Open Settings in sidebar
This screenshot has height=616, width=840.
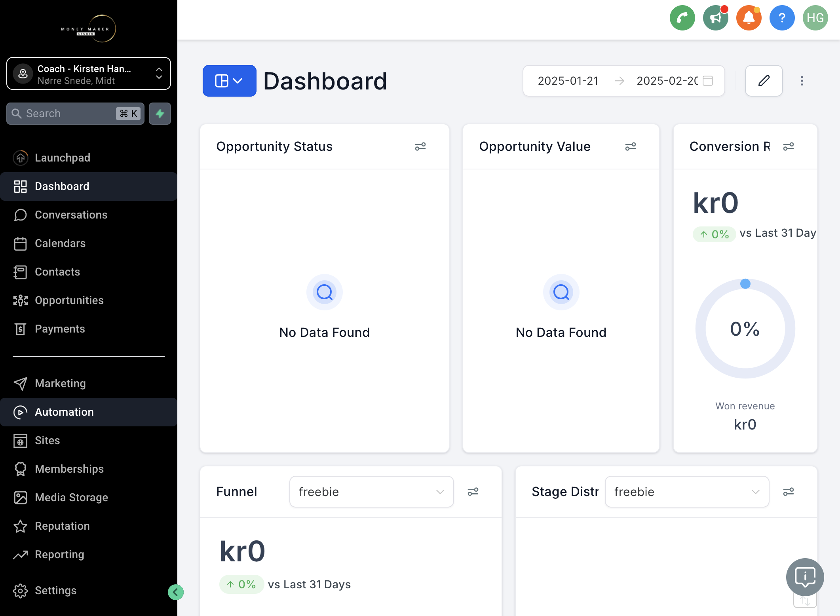click(89, 590)
